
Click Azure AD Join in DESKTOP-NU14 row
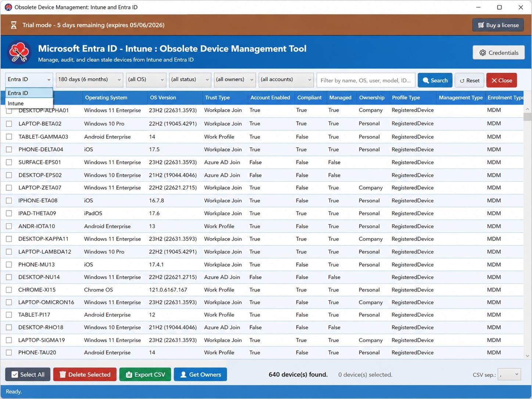coord(222,277)
